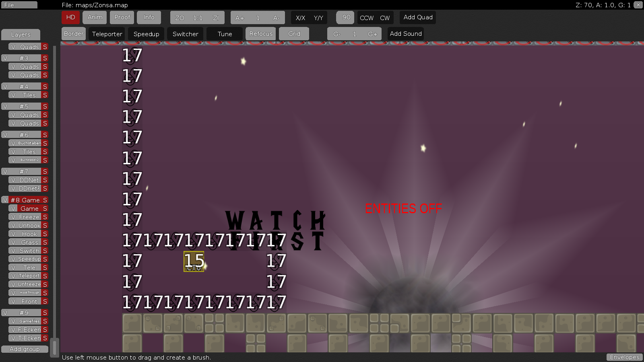Flip the brush horizontally with X/X

pyautogui.click(x=300, y=18)
